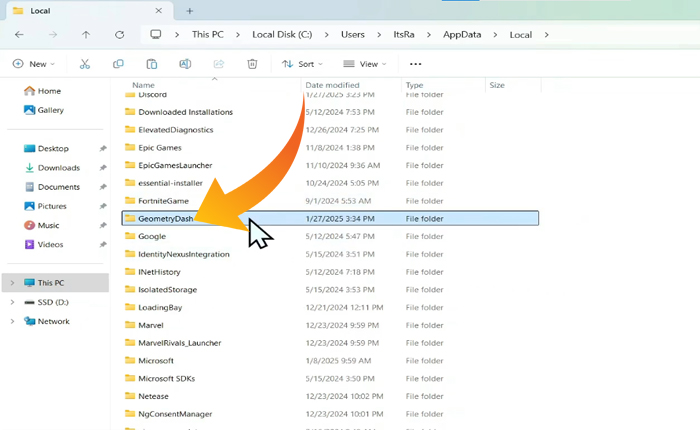
Task: Open a new tab with plus button
Action: (190, 10)
